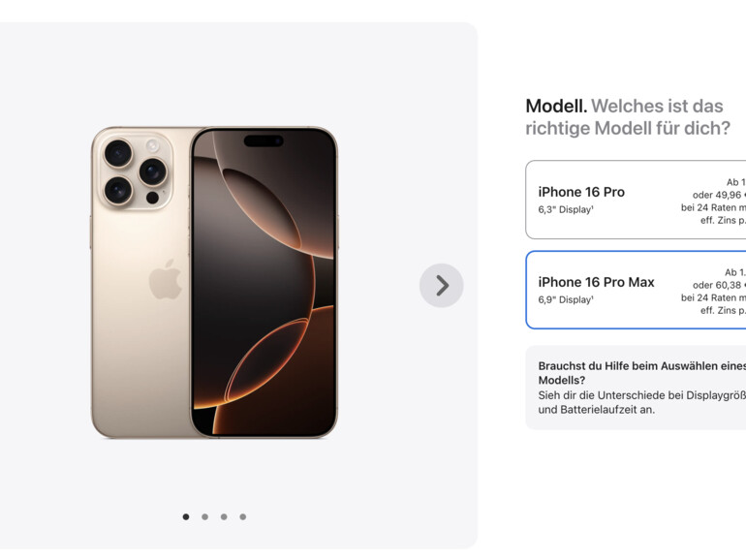Select the first gallery pagination dot
This screenshot has height=560, width=746.
pos(186,516)
